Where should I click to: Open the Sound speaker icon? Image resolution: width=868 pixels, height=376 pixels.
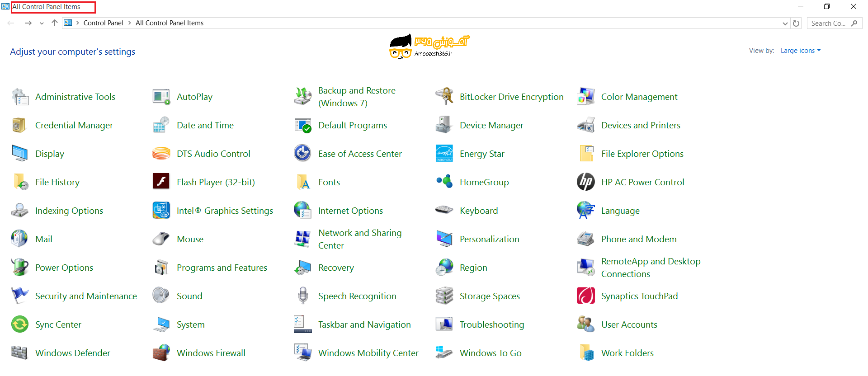(x=161, y=296)
